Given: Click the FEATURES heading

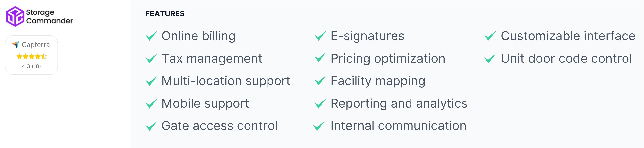Looking at the screenshot, I should [x=165, y=14].
